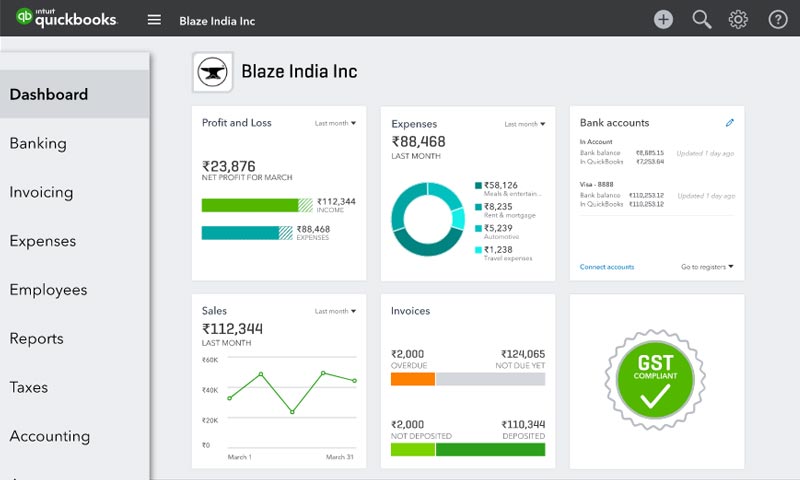
Task: Click the pencil edit icon in Bank accounts
Action: coord(730,123)
